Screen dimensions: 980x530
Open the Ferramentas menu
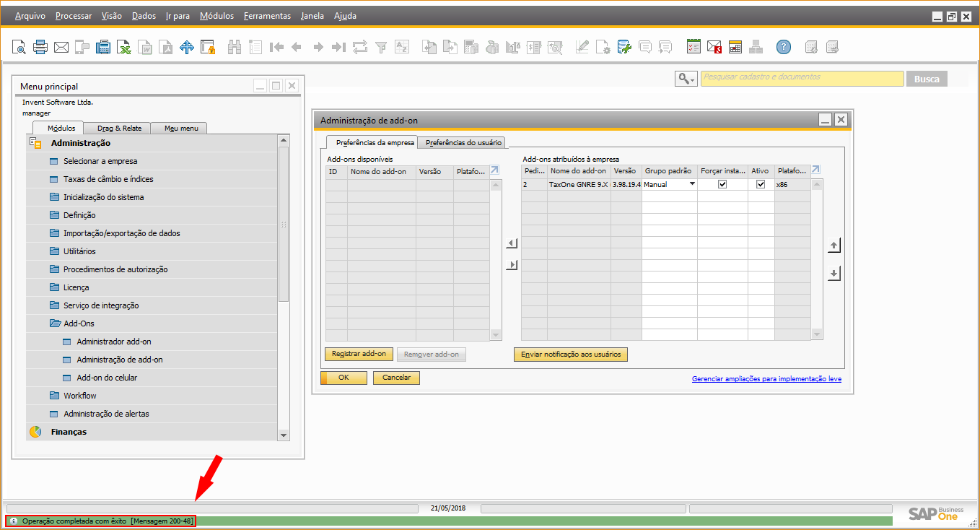pos(267,15)
